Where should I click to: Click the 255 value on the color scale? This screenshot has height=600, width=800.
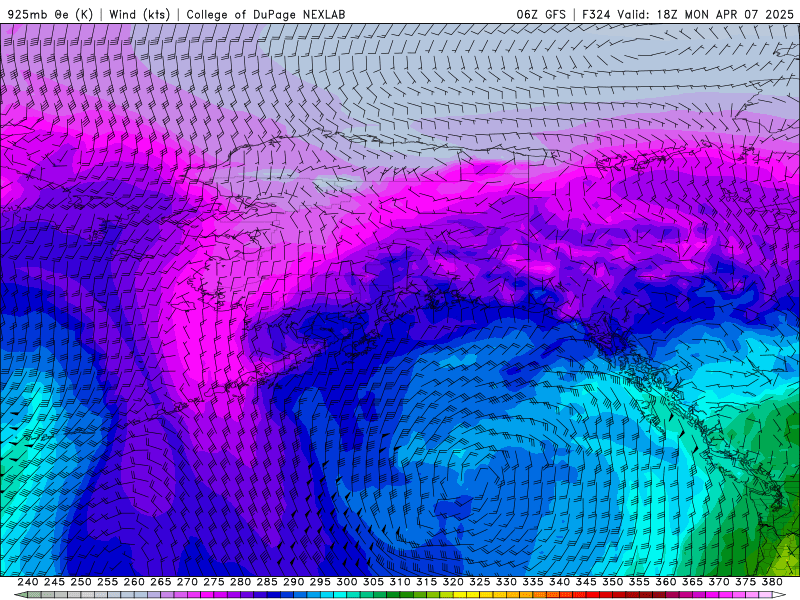(x=107, y=582)
